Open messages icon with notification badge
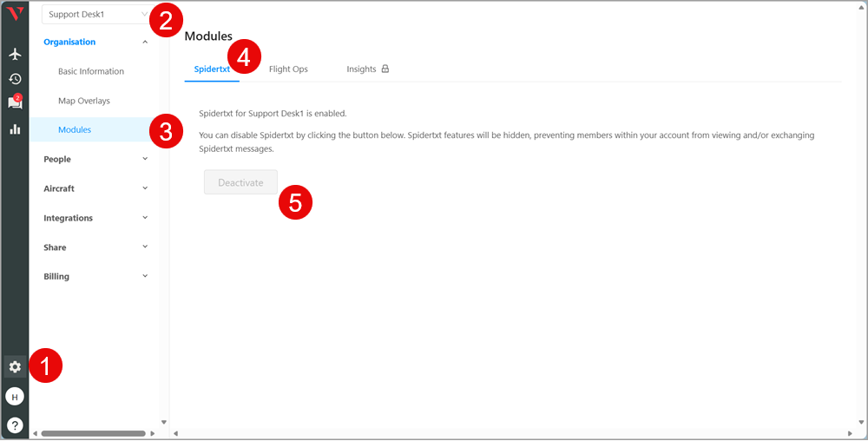Screen dimensions: 868x441 click(15, 103)
